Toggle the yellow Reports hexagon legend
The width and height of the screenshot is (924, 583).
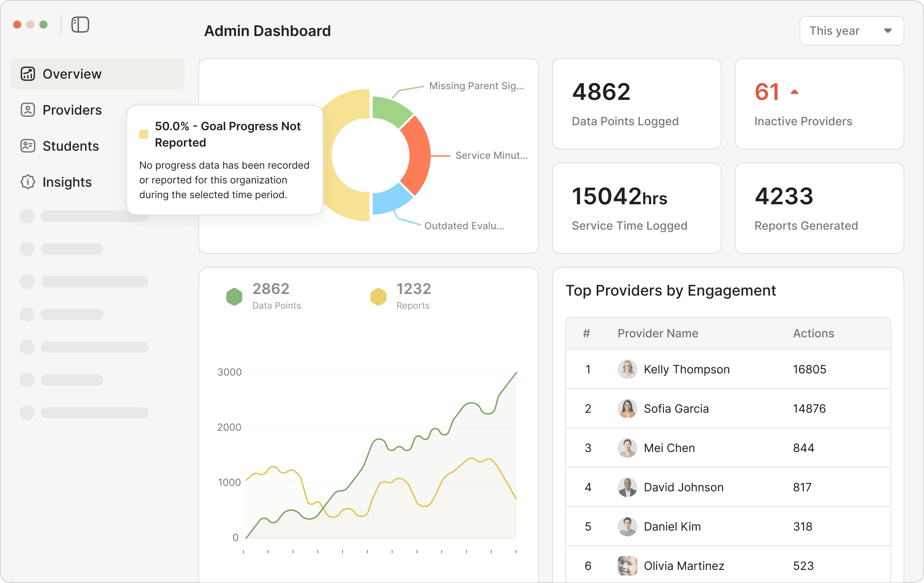pyautogui.click(x=378, y=296)
